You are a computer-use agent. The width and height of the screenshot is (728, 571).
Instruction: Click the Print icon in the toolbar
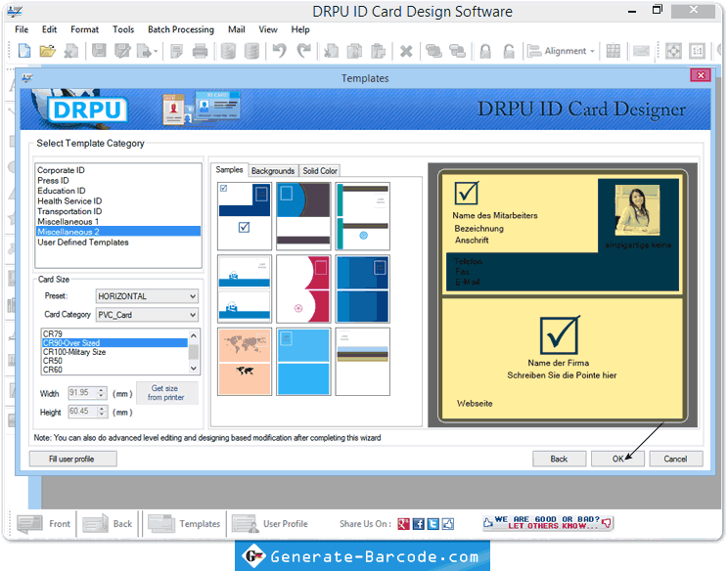click(201, 51)
